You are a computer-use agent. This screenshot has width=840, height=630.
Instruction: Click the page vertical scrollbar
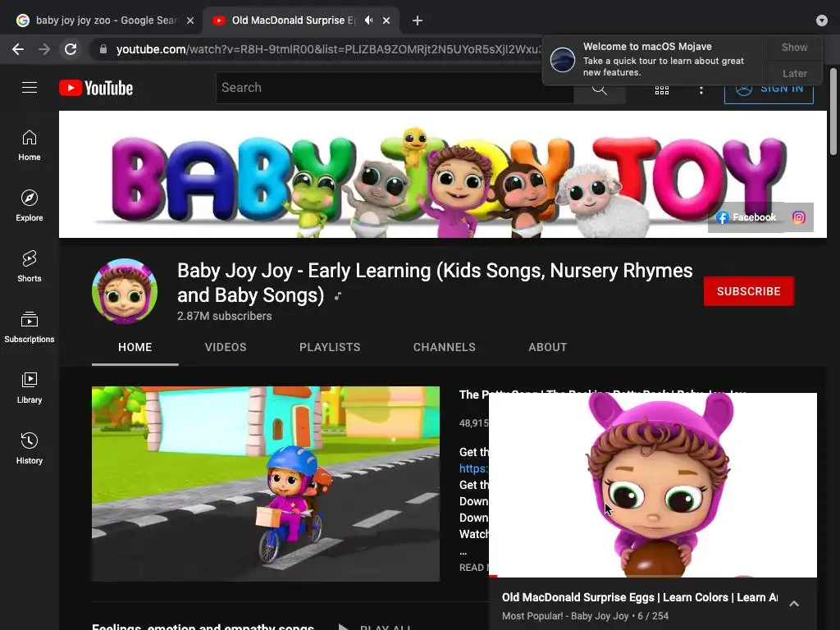pos(833,112)
